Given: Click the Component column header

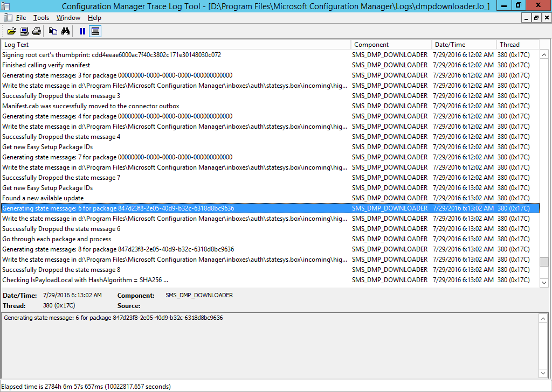Looking at the screenshot, I should tap(391, 45).
